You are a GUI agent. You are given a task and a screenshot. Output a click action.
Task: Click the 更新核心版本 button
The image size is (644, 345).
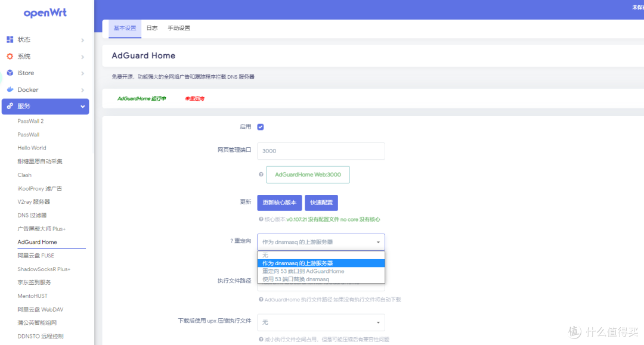click(279, 203)
